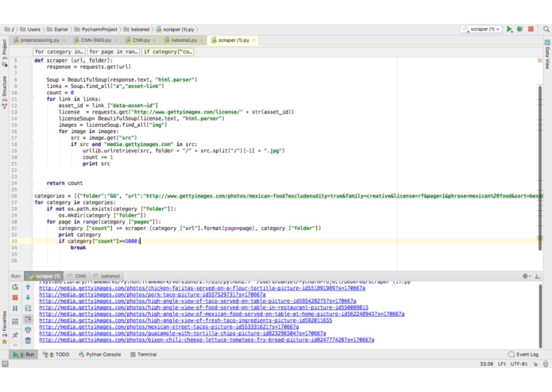Screen dimensions: 552x392
Task: Toggle soft-wrap in Run console
Action: point(28,309)
